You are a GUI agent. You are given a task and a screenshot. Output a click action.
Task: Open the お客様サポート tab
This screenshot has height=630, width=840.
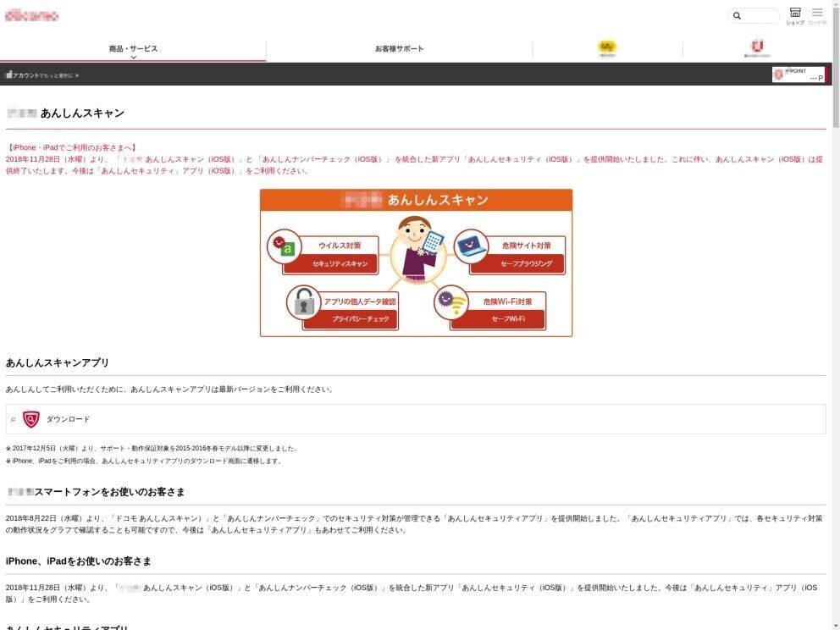tap(399, 49)
